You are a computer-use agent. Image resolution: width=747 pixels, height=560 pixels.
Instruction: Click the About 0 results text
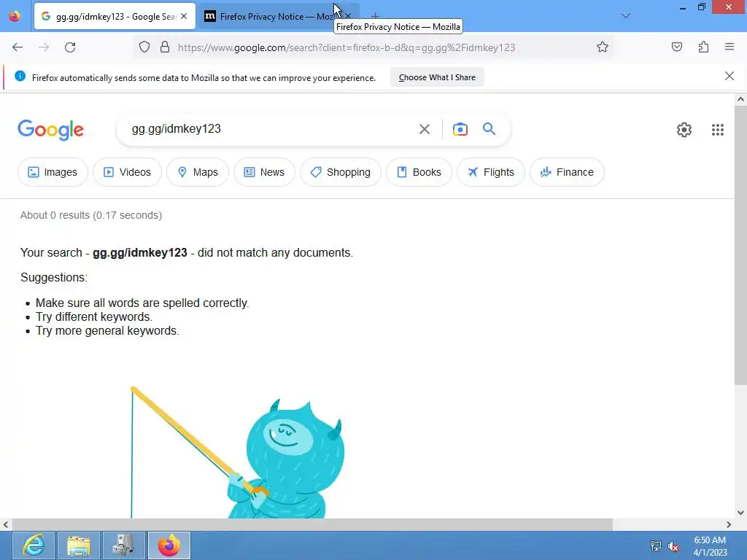(91, 215)
